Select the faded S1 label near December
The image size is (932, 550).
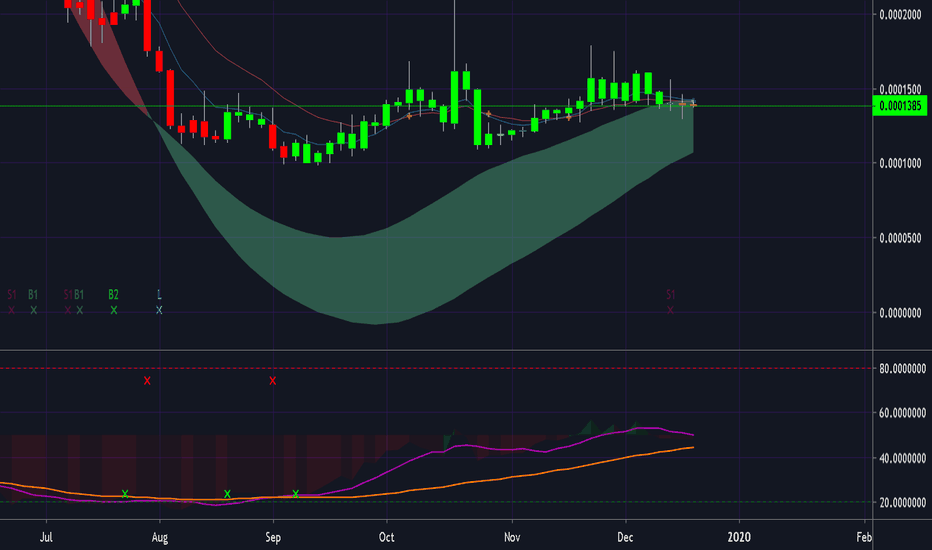(670, 295)
